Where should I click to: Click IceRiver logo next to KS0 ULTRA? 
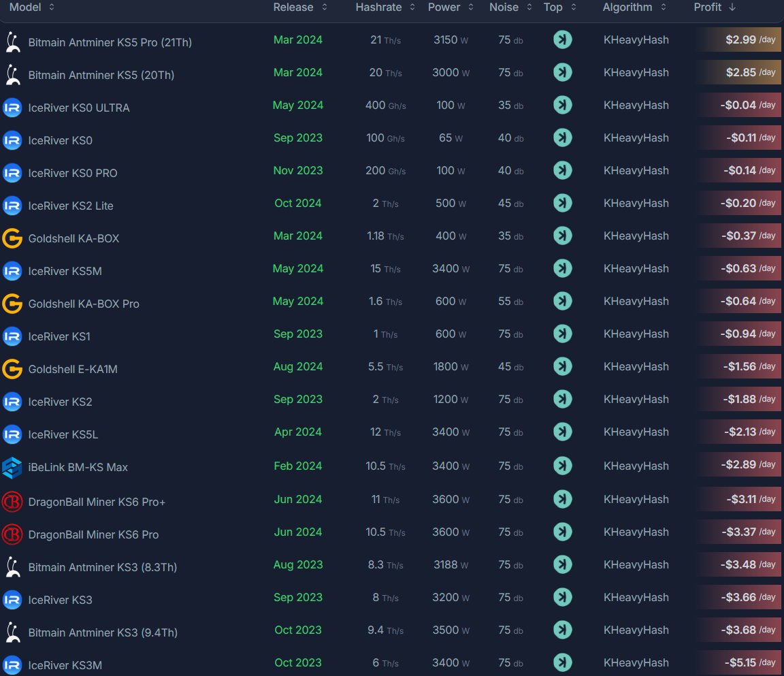click(12, 108)
